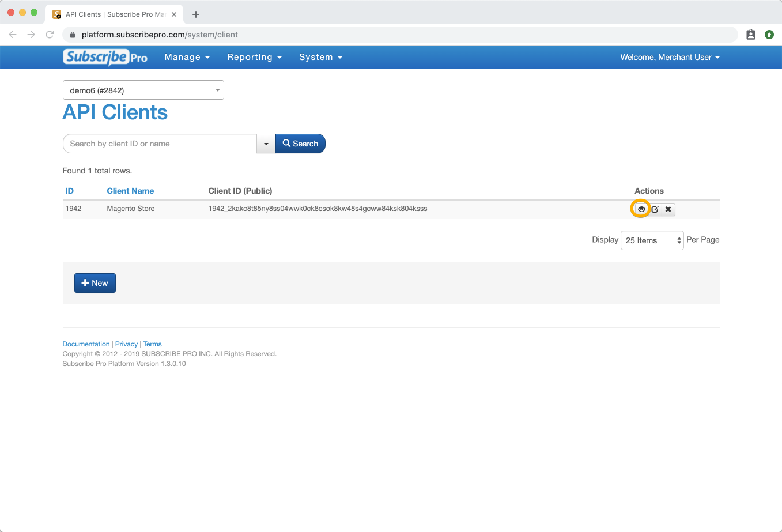782x532 pixels.
Task: Focus the client ID or name search field
Action: tap(160, 144)
